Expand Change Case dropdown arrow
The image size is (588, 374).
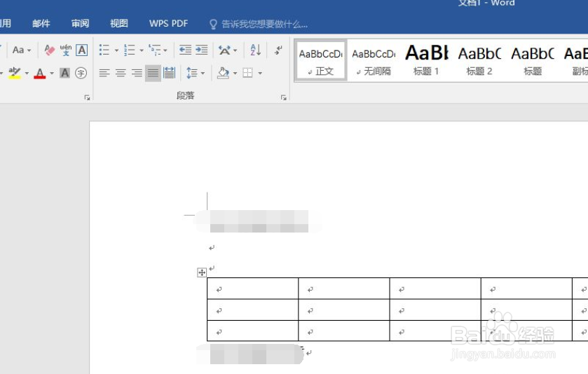[29, 50]
